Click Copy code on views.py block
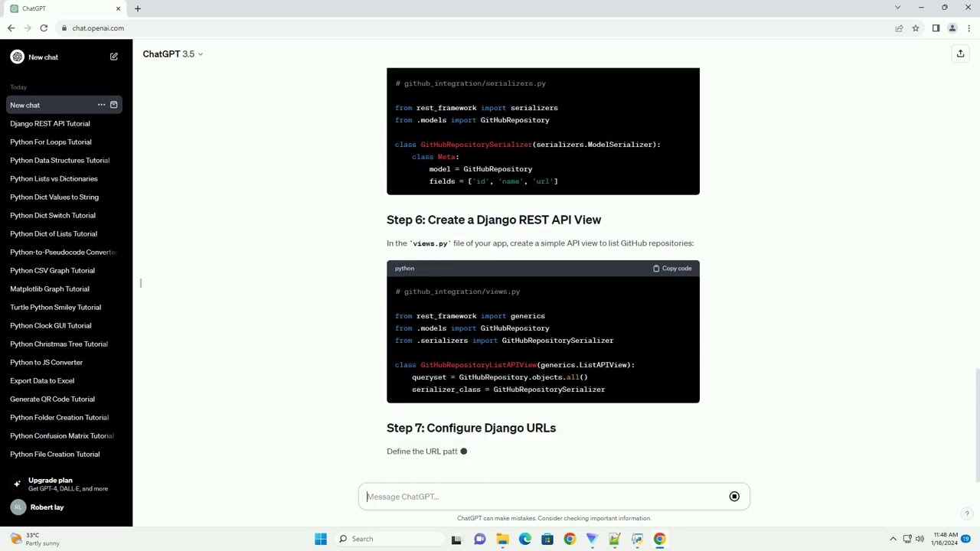 672,269
